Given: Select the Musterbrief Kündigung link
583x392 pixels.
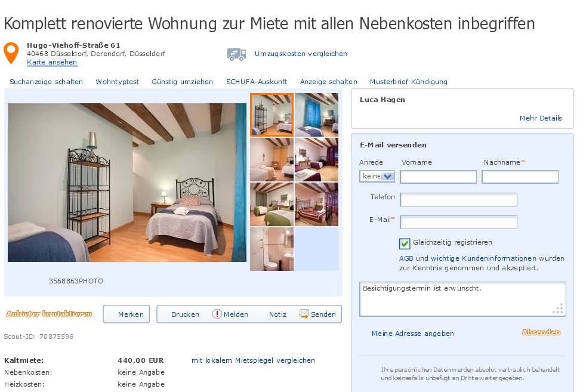Looking at the screenshot, I should 409,82.
